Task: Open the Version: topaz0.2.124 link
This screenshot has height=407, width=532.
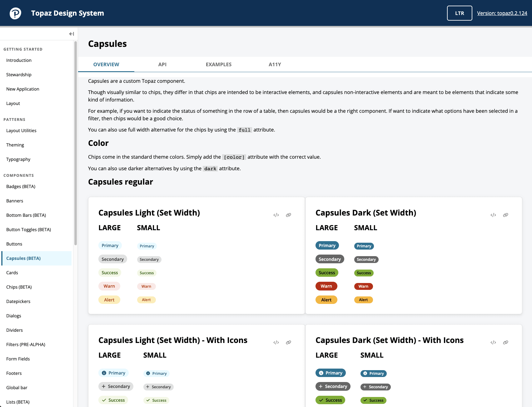Action: [x=502, y=13]
